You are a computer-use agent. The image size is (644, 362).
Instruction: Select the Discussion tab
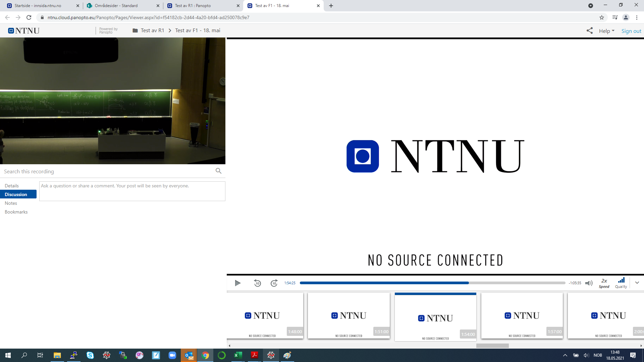[18, 194]
